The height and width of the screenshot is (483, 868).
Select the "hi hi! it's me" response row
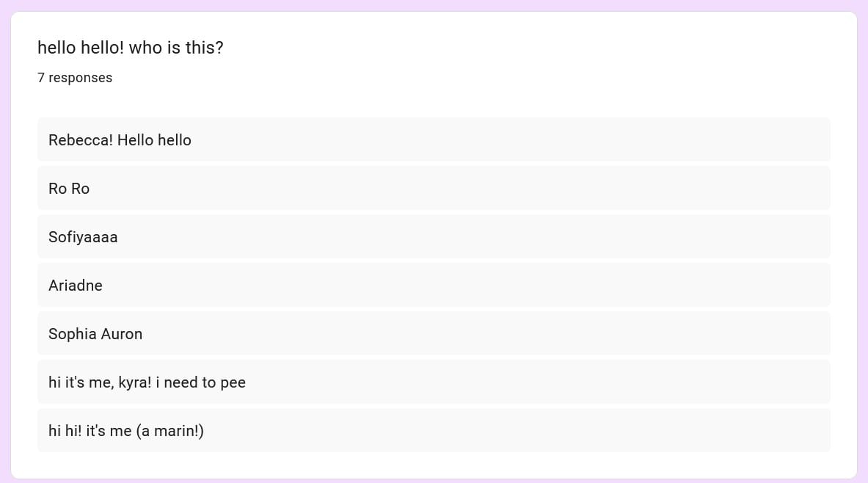click(x=434, y=430)
